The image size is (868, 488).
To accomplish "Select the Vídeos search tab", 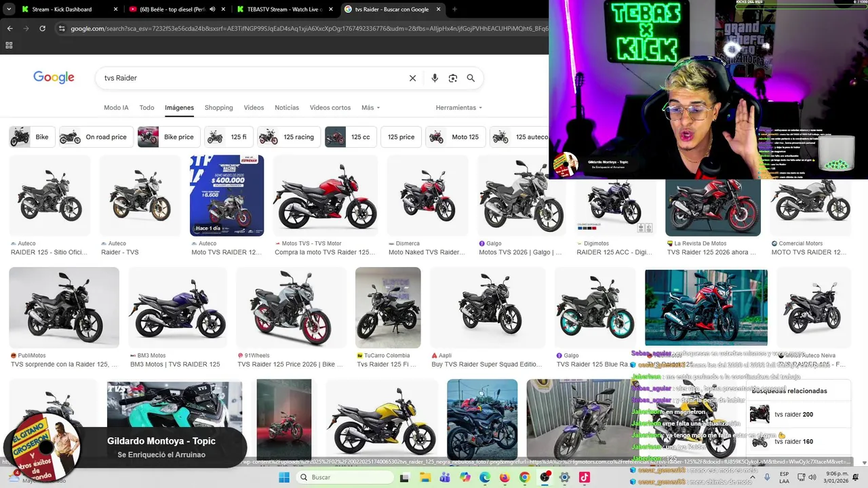I will (x=254, y=108).
